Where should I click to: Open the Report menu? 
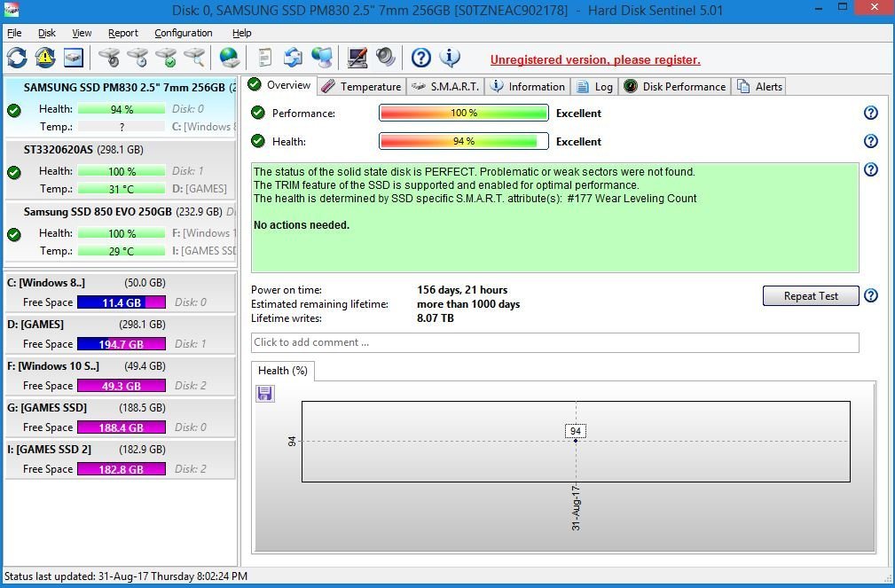123,33
